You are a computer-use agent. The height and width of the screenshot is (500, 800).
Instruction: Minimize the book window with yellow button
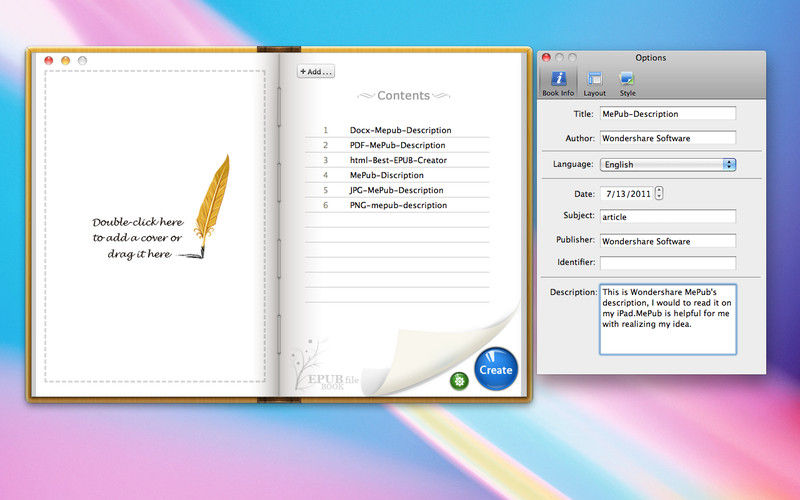tap(65, 61)
